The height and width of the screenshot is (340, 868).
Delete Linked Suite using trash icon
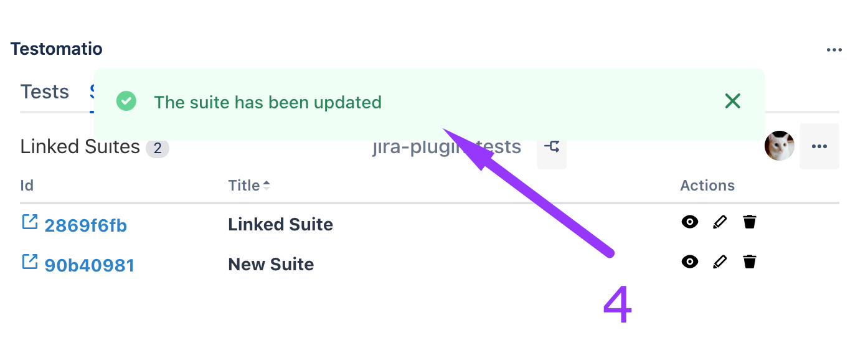750,222
